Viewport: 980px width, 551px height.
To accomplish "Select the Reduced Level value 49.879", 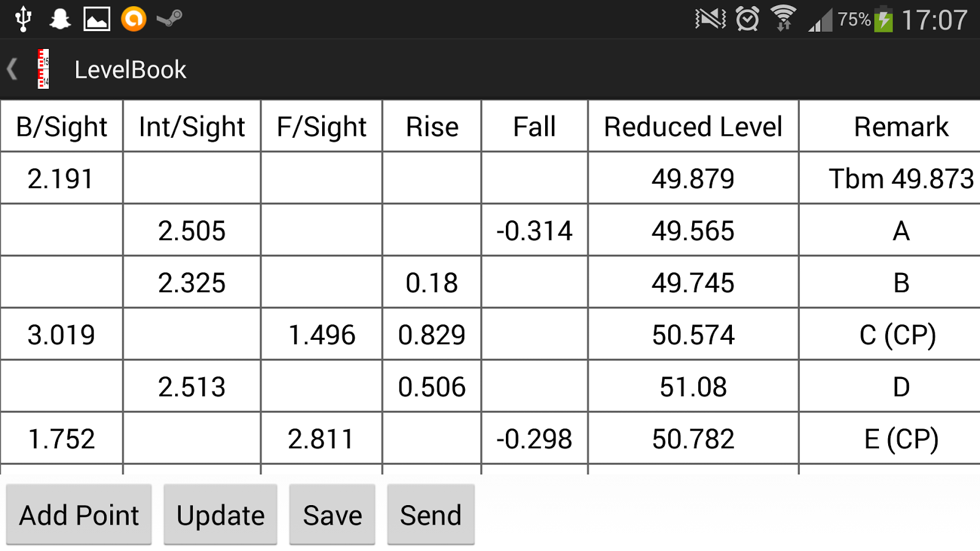I will pyautogui.click(x=693, y=179).
